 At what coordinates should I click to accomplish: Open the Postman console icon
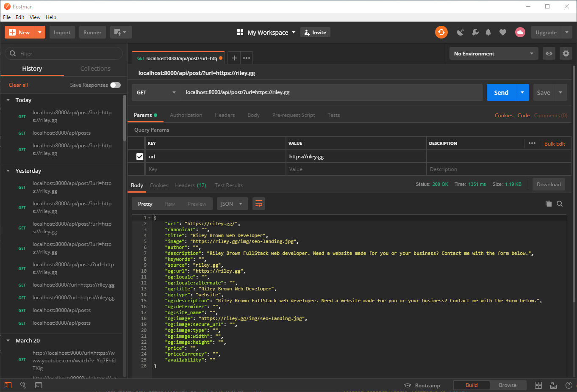39,385
